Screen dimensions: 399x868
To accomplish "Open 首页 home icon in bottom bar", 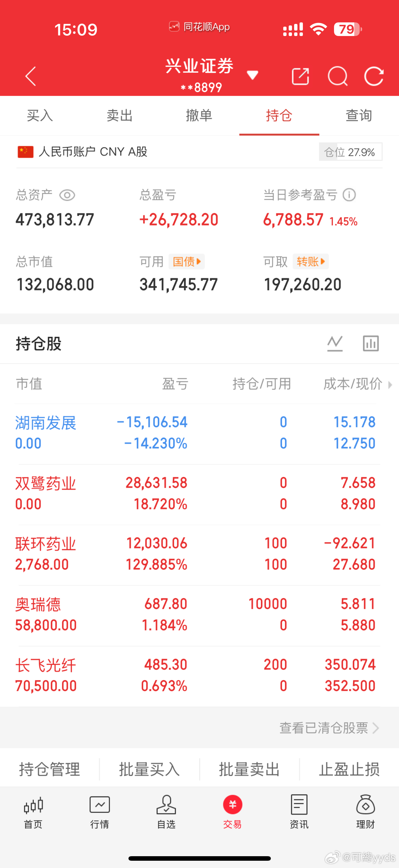I will coord(33,812).
